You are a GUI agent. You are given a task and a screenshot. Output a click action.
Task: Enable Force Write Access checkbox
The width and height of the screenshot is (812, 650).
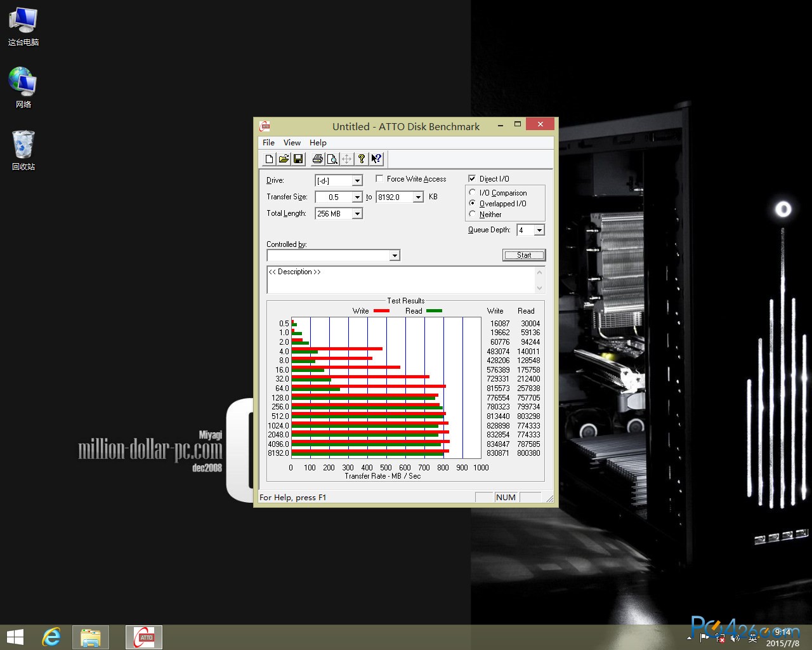[x=379, y=179]
